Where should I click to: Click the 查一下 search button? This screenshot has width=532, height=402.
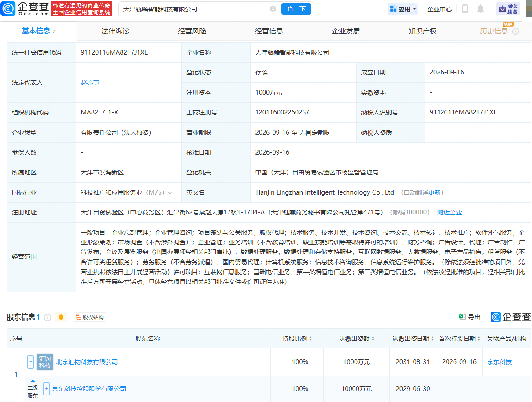296,9
